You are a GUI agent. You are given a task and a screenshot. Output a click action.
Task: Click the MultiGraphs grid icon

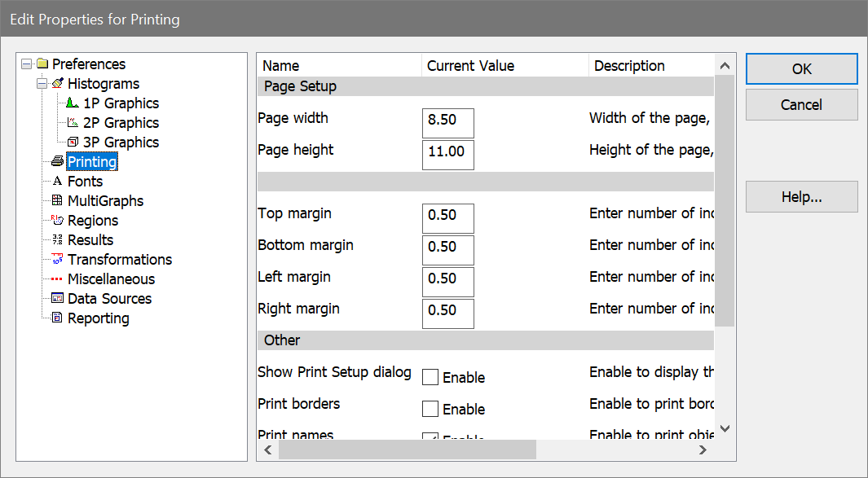[x=57, y=201]
